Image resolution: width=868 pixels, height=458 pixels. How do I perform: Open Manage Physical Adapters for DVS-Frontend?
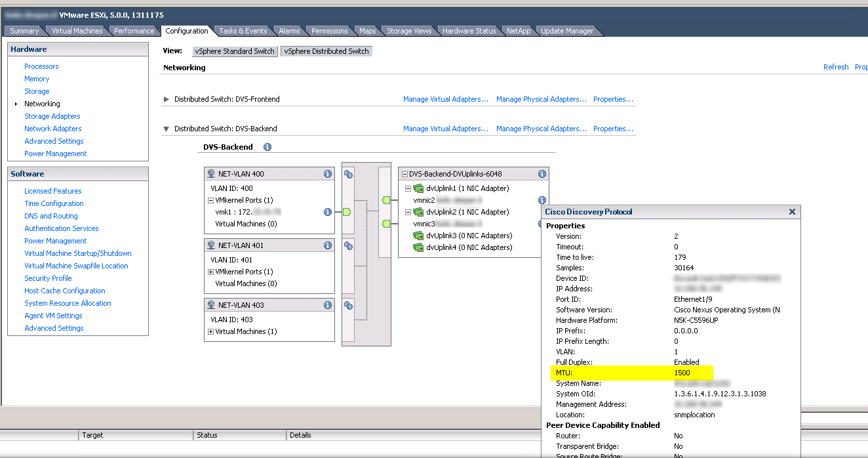click(x=542, y=99)
